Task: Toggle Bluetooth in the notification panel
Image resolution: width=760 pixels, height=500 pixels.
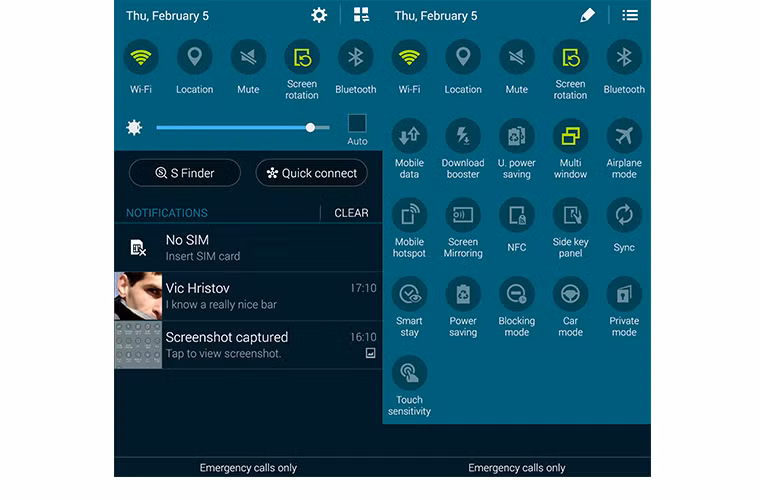Action: [356, 57]
